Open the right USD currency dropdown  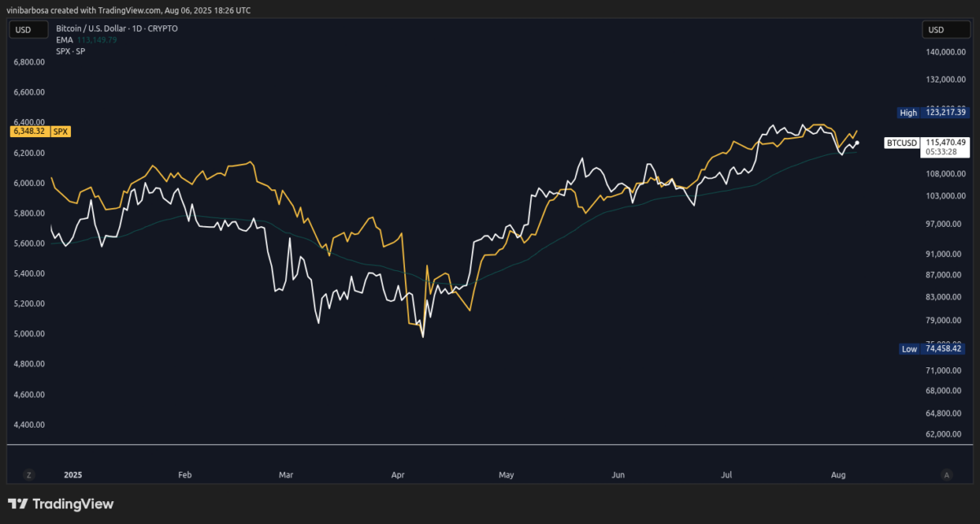pyautogui.click(x=936, y=30)
